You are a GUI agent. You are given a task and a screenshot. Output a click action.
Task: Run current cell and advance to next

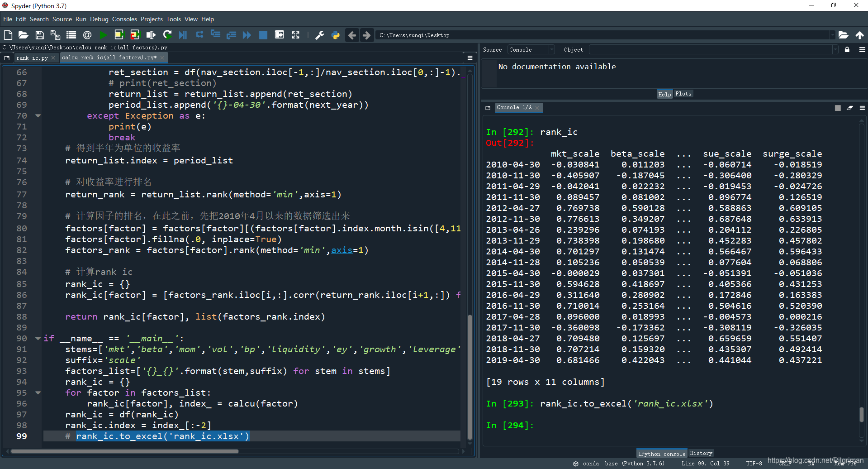(135, 35)
